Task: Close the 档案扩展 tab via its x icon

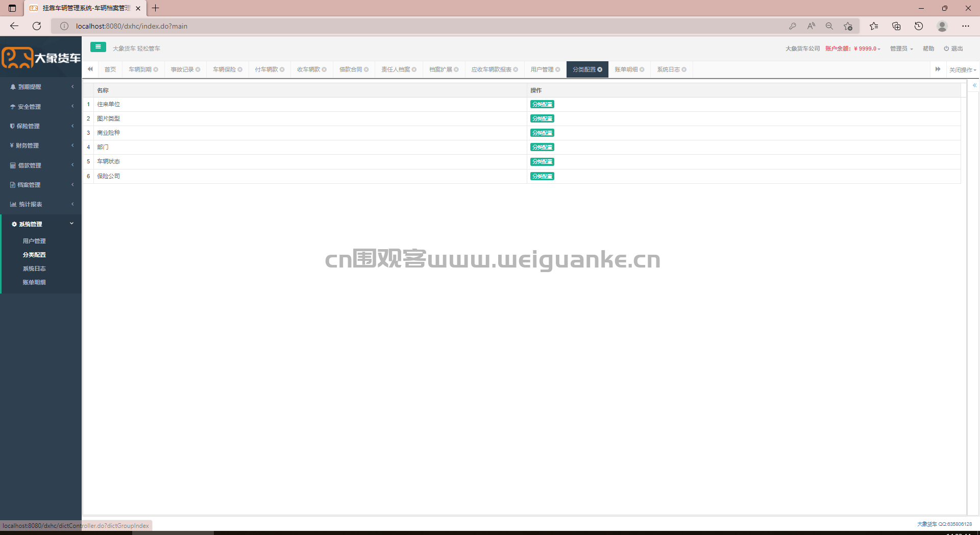Action: coord(456,69)
